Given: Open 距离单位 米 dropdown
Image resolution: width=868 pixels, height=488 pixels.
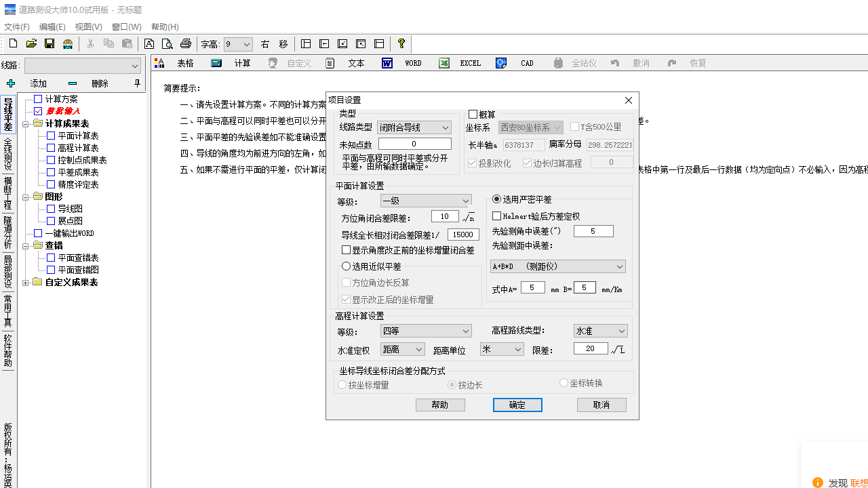Looking at the screenshot, I should click(502, 349).
